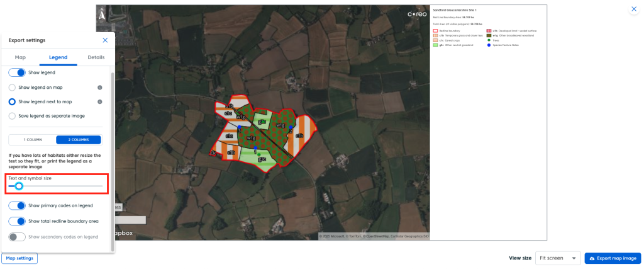Switch to the Map tab
This screenshot has height=269, width=644.
point(20,57)
